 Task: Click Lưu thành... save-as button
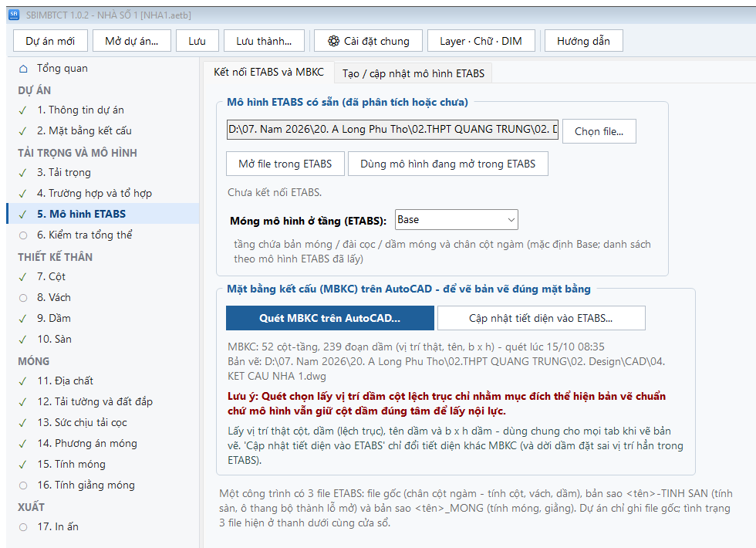coord(264,41)
